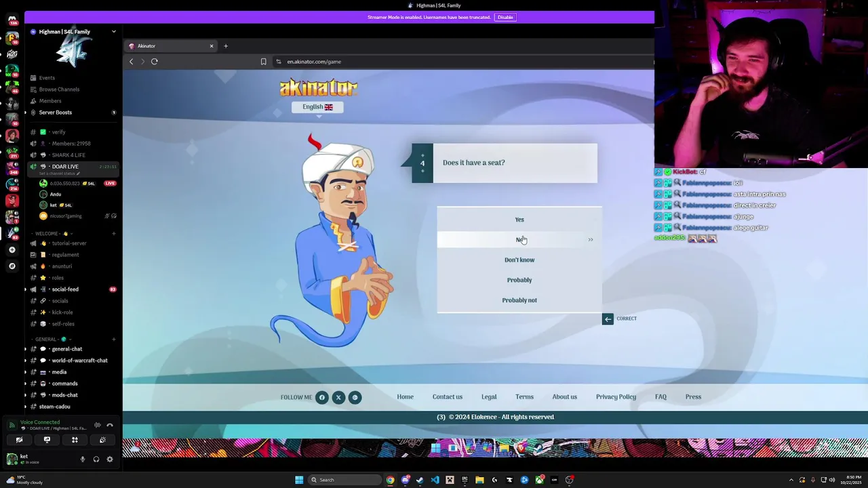Click the Correct back-arrow button
Viewport: 868px width, 488px height.
click(608, 319)
